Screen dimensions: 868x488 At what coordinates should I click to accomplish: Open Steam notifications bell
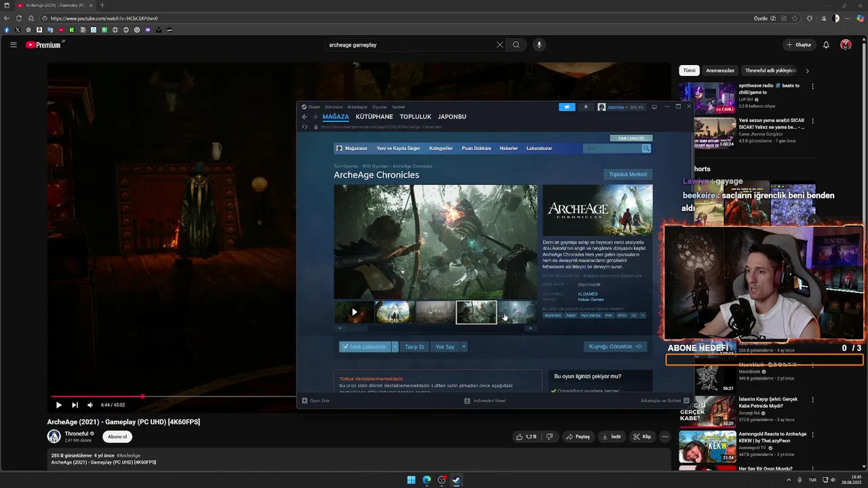point(586,106)
